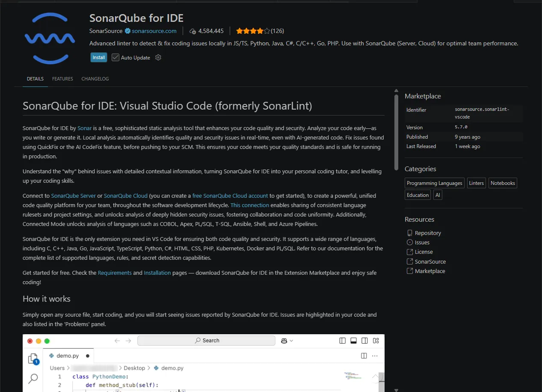Screen dimensions: 542x392
Task: Click the formerly SonarLint README heading
Action: pos(167,106)
